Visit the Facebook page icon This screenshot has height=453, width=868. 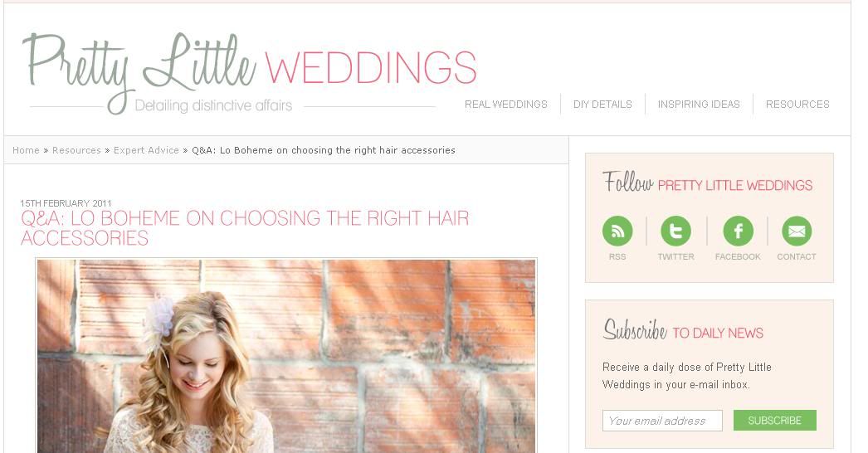pyautogui.click(x=738, y=231)
